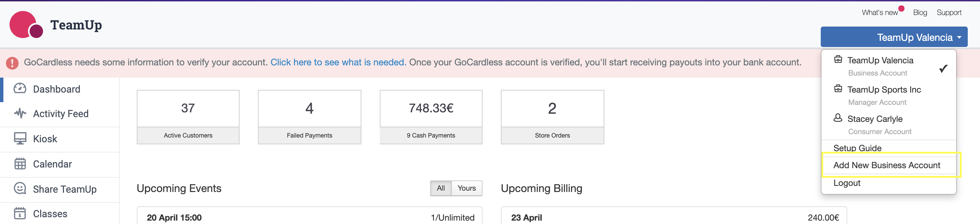This screenshot has height=224, width=980.
Task: Click the Activity Feed pulse icon
Action: (x=20, y=113)
